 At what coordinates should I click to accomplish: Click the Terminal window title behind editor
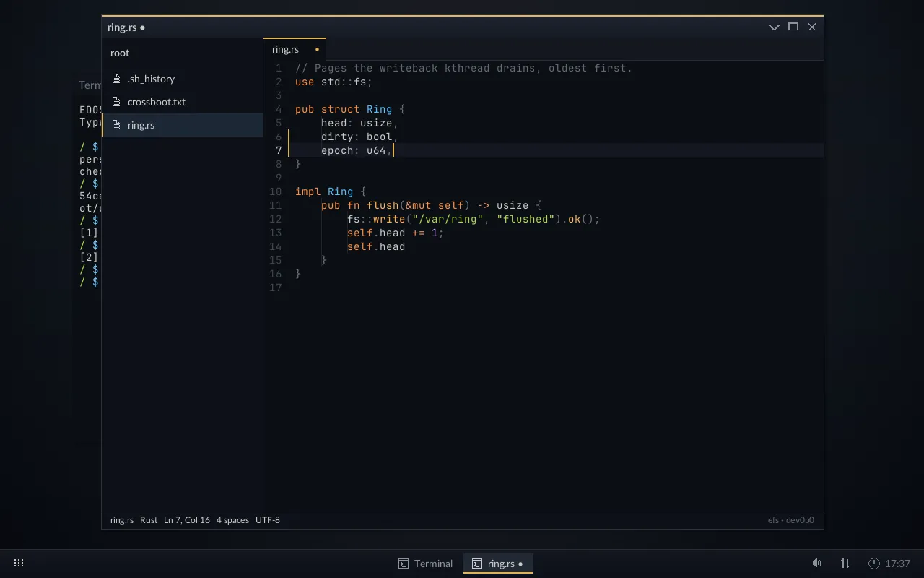coord(90,85)
